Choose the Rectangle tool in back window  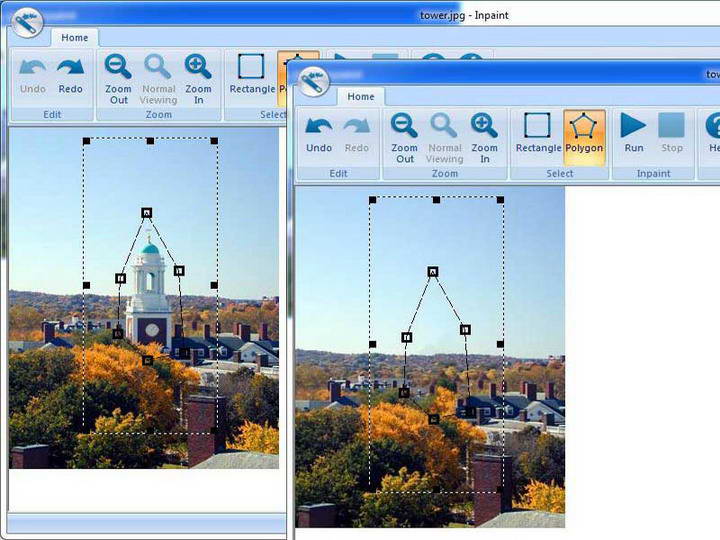pyautogui.click(x=251, y=75)
